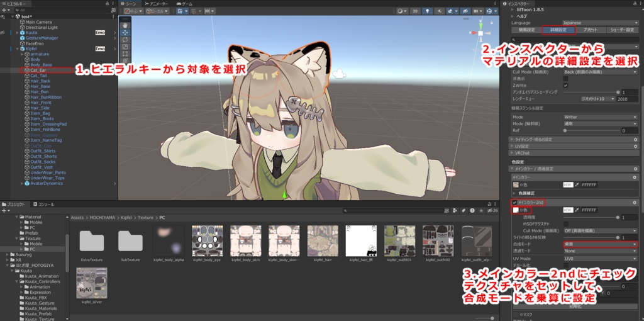Image resolution: width=644 pixels, height=321 pixels.
Task: Click the 簡易設定 button
Action: point(526,30)
